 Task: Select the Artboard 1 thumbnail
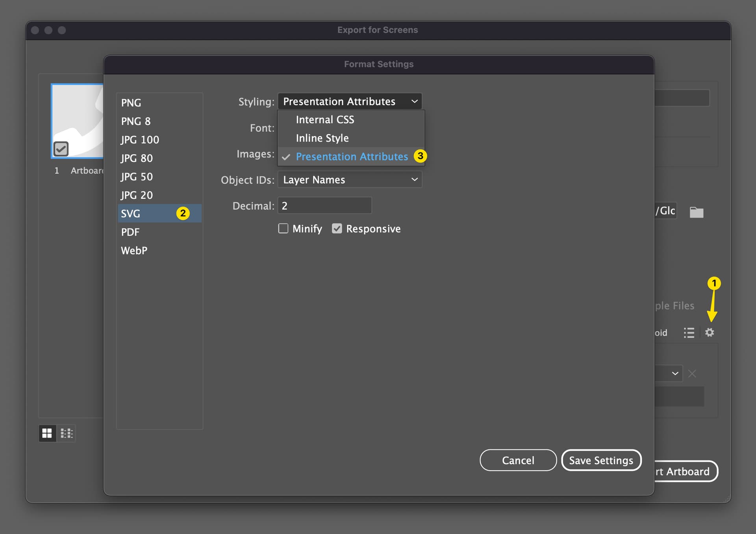coord(77,121)
